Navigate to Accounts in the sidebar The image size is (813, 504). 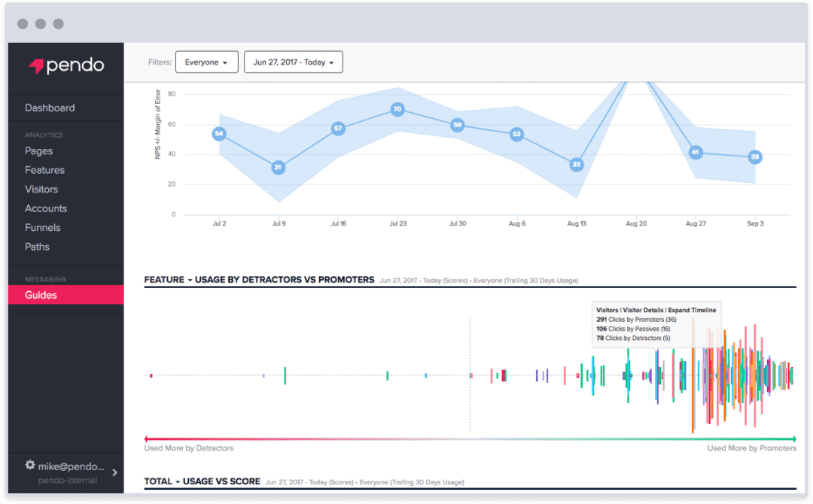pyautogui.click(x=46, y=208)
